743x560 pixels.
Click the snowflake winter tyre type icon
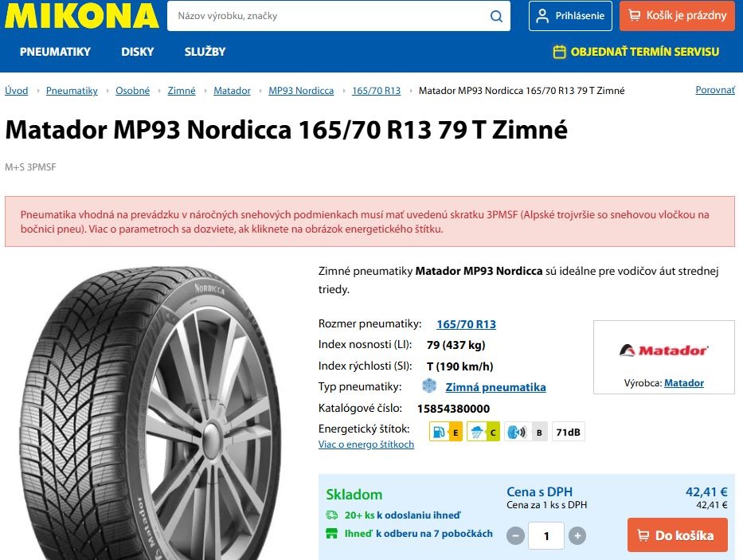[x=428, y=386]
